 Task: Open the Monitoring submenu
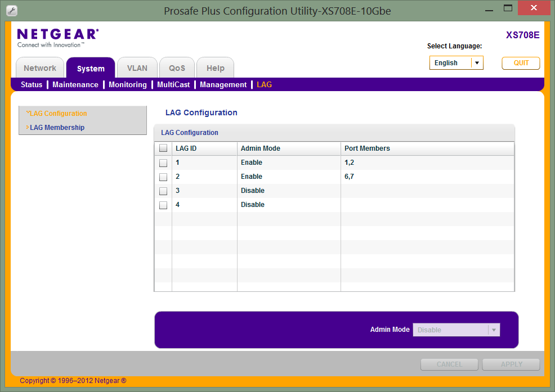(x=127, y=84)
